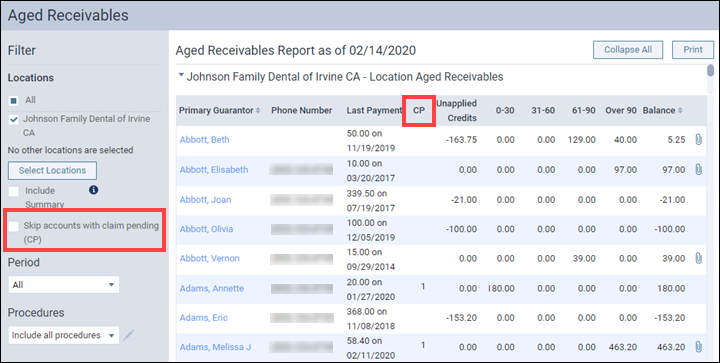Click the CP column header
The height and width of the screenshot is (363, 720).
click(419, 111)
